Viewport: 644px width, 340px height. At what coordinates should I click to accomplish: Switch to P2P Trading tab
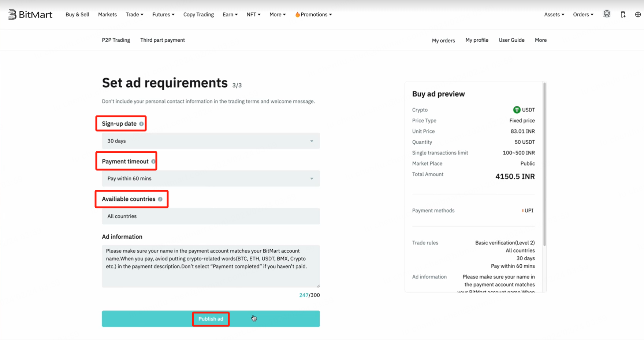(x=116, y=40)
